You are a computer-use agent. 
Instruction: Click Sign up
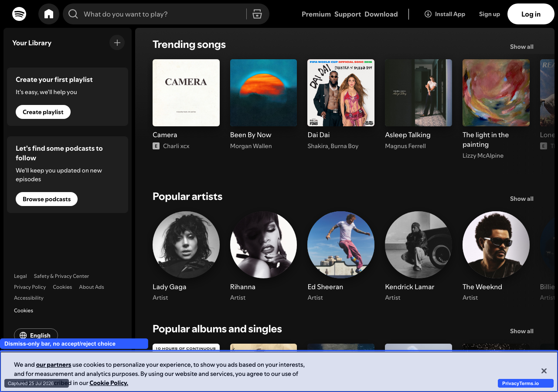click(490, 14)
